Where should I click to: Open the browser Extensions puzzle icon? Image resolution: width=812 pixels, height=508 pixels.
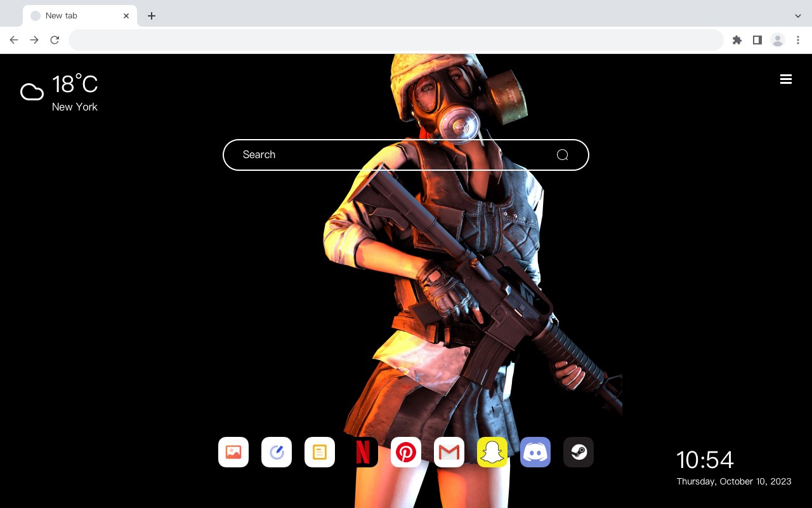[737, 40]
